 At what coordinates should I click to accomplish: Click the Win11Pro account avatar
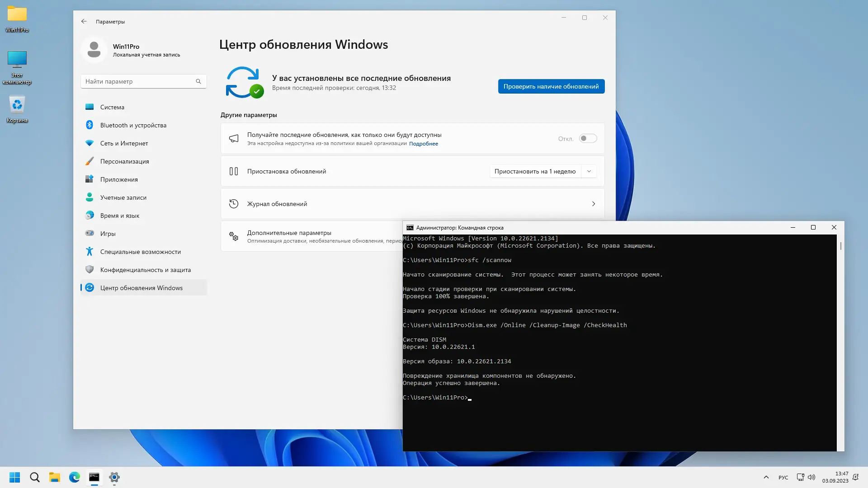pos(94,49)
